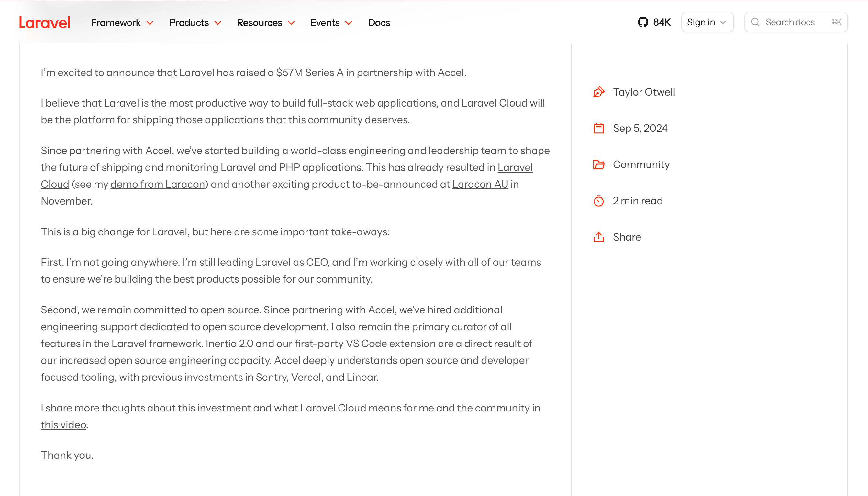Open the Sign in dropdown
Viewport: 868px width, 496px height.
coord(707,22)
